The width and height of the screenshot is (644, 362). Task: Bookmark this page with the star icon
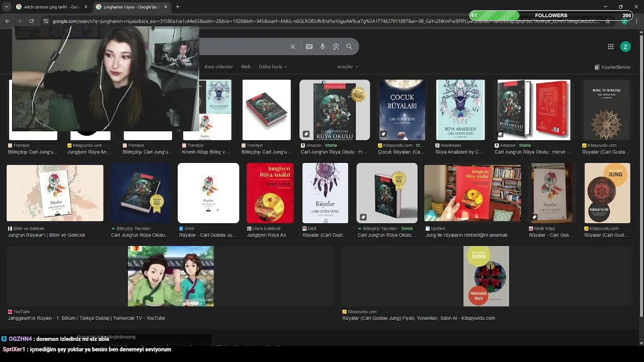pos(608,21)
